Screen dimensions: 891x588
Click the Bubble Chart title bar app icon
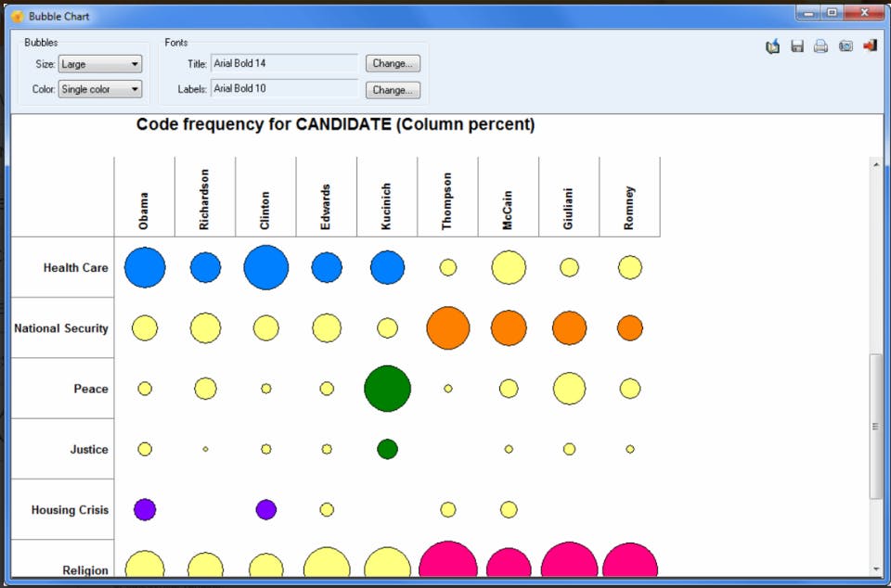coord(18,17)
